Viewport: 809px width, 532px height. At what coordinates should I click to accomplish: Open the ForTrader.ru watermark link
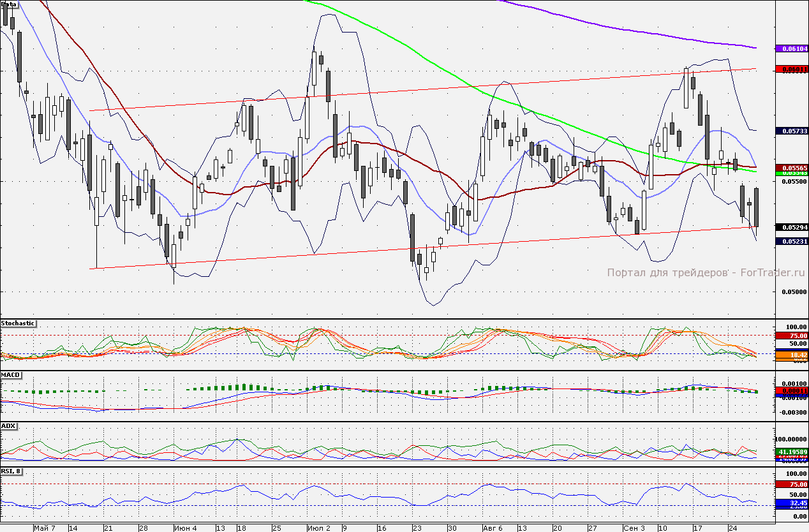(x=706, y=273)
